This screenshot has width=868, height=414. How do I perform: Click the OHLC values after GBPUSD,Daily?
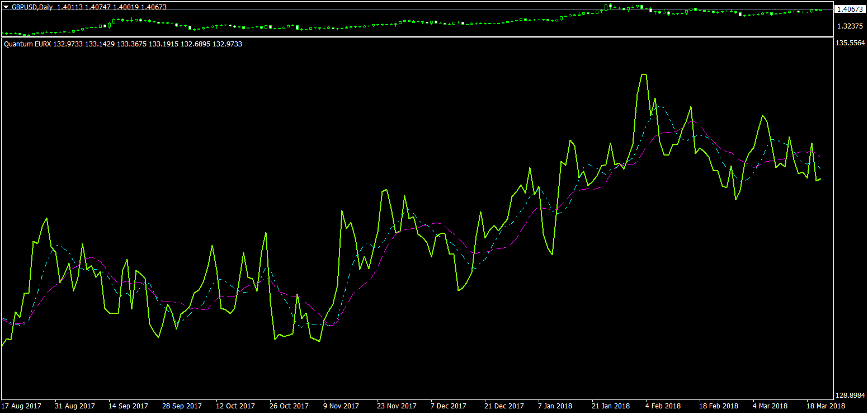[x=111, y=7]
